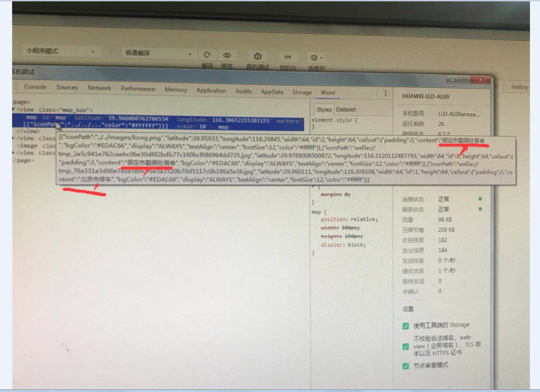The width and height of the screenshot is (540, 392).
Task: Switch to the Performance tab
Action: [x=138, y=88]
